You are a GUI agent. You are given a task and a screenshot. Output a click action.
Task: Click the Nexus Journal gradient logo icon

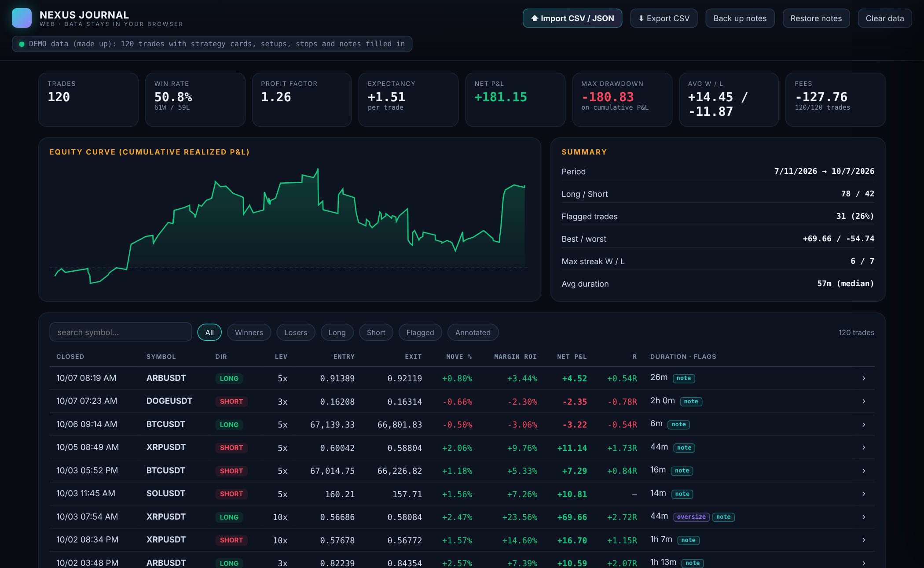pyautogui.click(x=22, y=18)
